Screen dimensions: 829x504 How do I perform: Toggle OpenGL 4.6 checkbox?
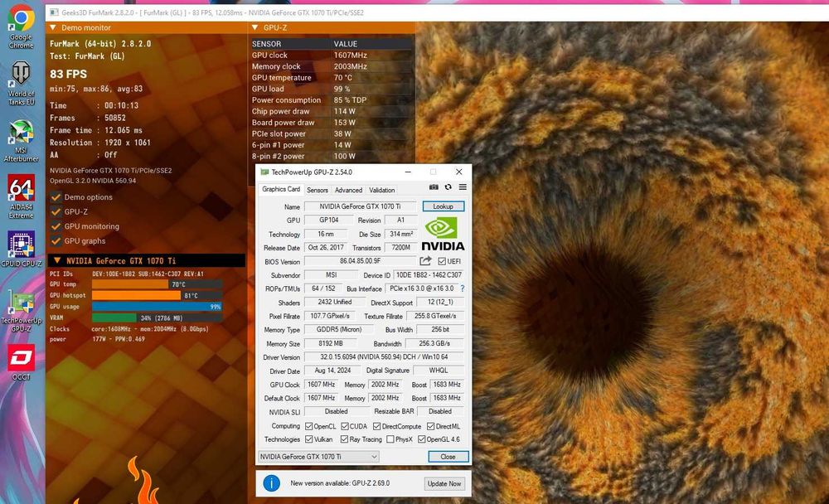point(422,439)
